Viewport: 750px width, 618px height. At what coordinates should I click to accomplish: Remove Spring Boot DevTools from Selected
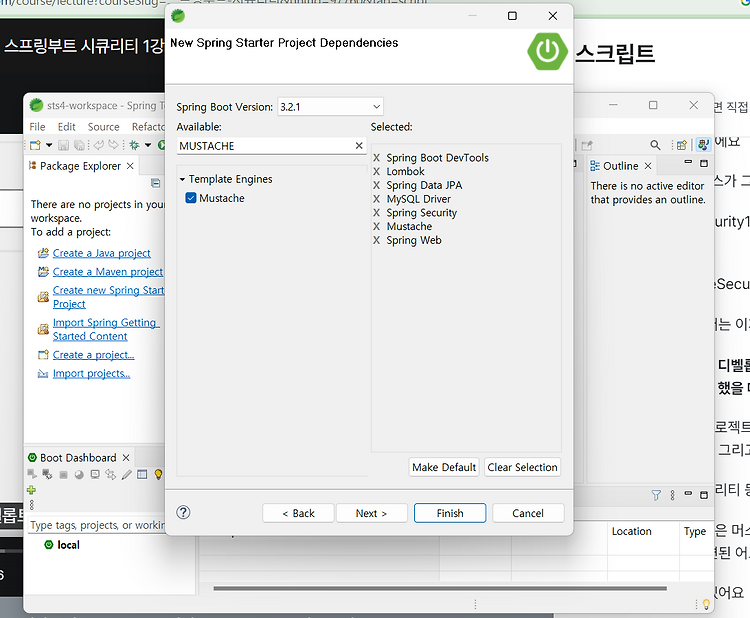pyautogui.click(x=376, y=158)
